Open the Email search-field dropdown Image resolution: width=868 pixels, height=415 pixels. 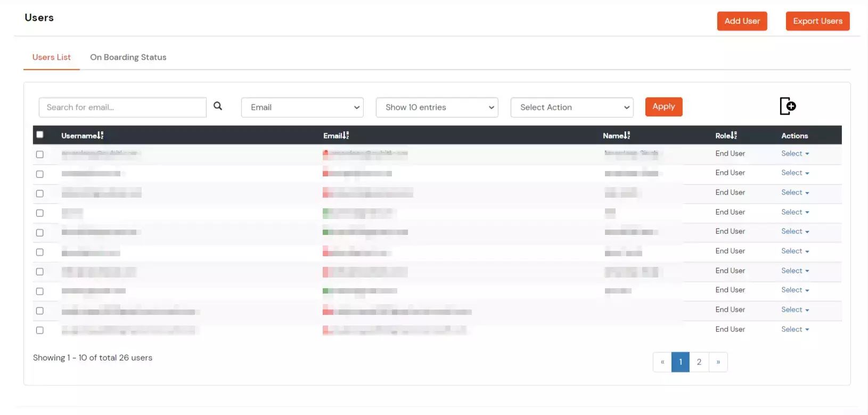(302, 107)
